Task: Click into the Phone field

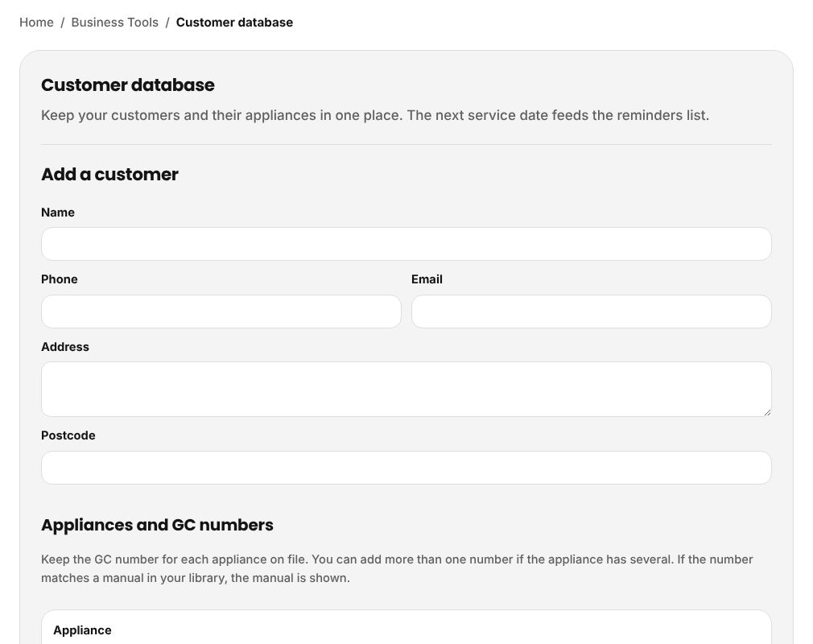Action: pyautogui.click(x=221, y=311)
